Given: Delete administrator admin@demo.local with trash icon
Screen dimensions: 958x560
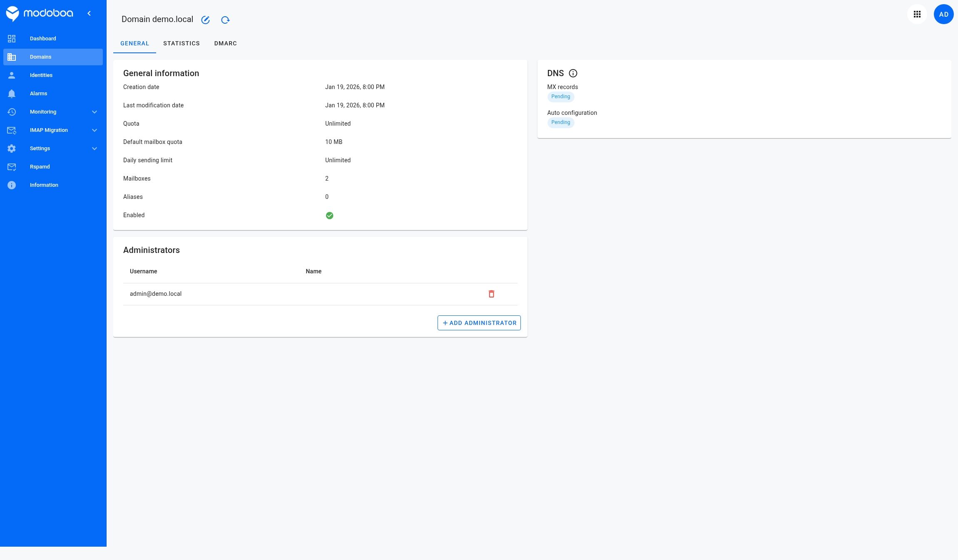Looking at the screenshot, I should [x=491, y=294].
